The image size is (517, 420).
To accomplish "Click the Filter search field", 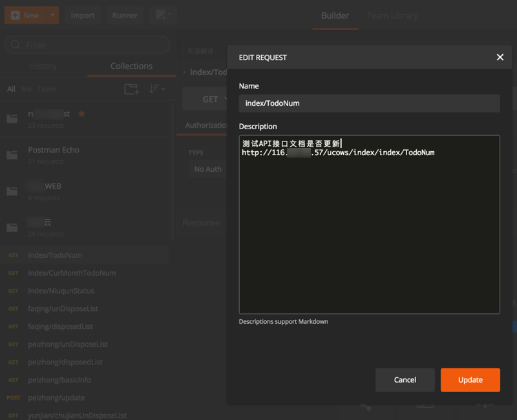I will [87, 45].
